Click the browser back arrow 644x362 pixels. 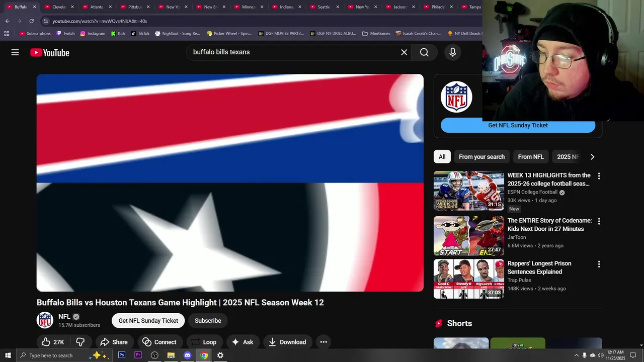(7, 21)
